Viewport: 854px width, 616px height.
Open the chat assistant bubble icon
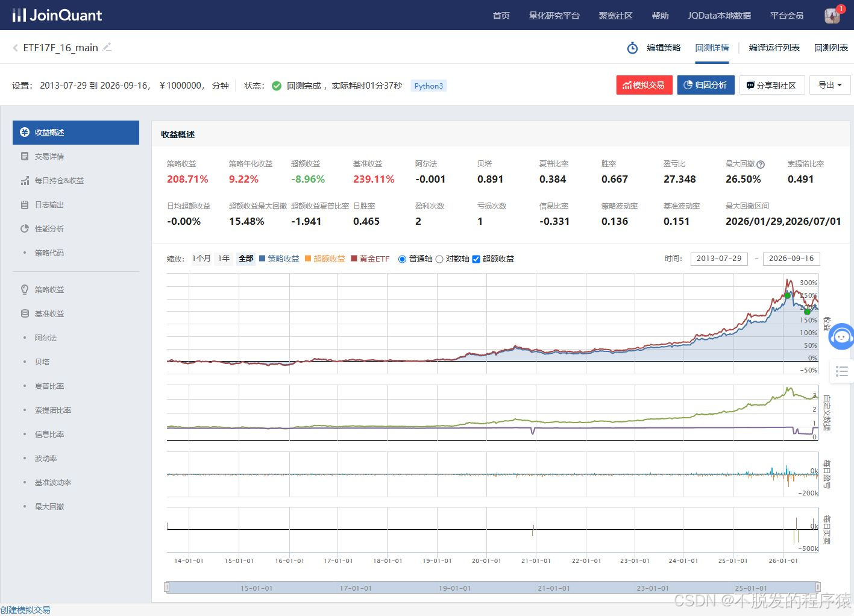[841, 336]
